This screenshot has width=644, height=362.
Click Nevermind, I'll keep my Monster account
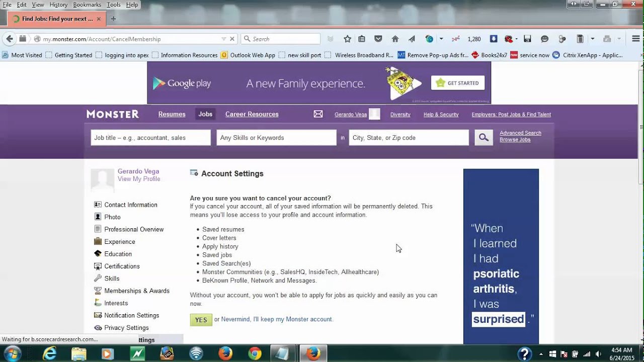click(x=277, y=319)
